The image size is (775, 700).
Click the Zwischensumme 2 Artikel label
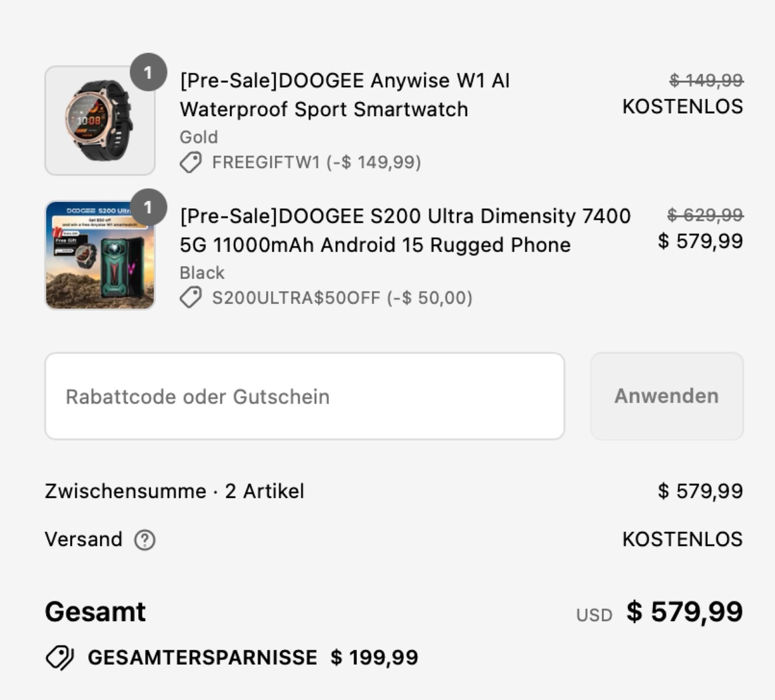pyautogui.click(x=174, y=491)
